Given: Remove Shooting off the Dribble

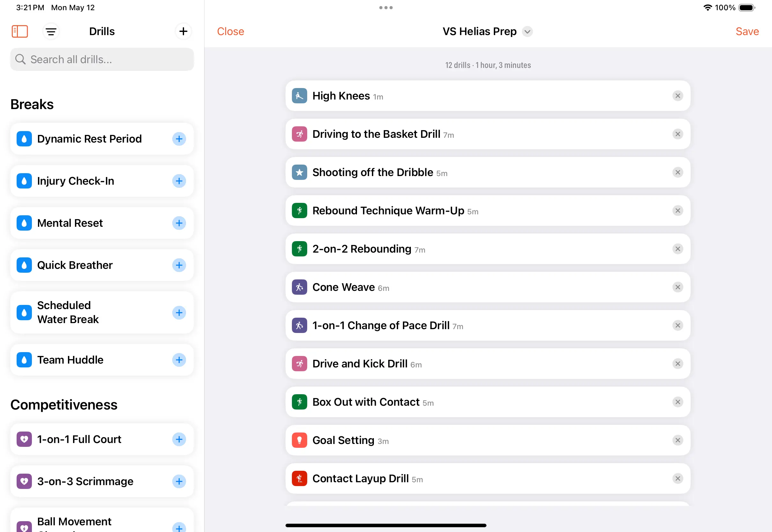Looking at the screenshot, I should 678,172.
